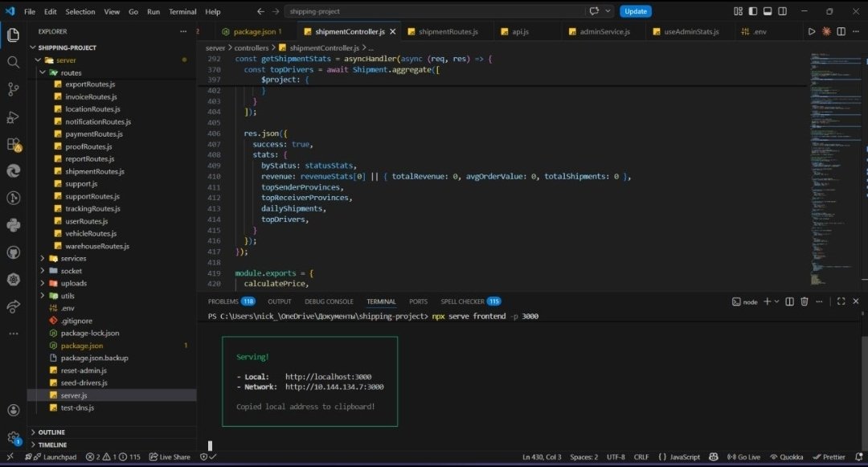Toggle Prettier formatter in status bar
Screen dimensions: 868x467
pos(829,457)
